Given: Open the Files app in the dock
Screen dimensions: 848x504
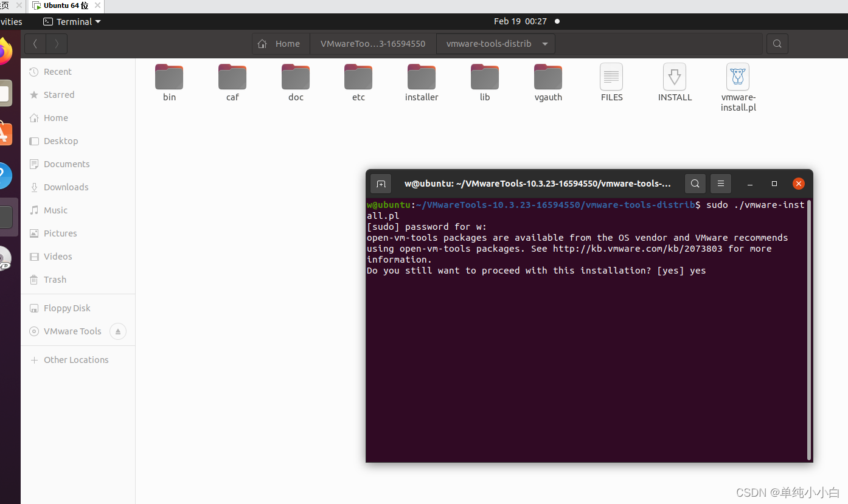Looking at the screenshot, I should [x=5, y=93].
